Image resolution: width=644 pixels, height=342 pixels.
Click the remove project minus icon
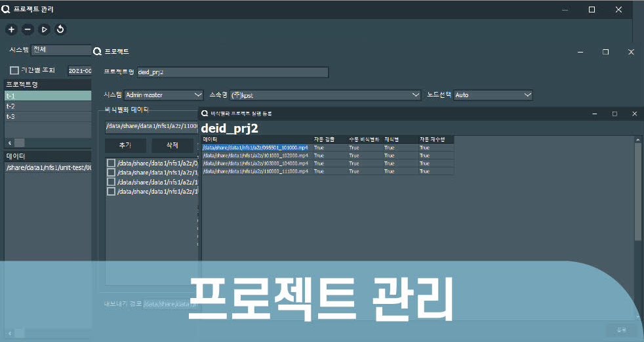[28, 29]
